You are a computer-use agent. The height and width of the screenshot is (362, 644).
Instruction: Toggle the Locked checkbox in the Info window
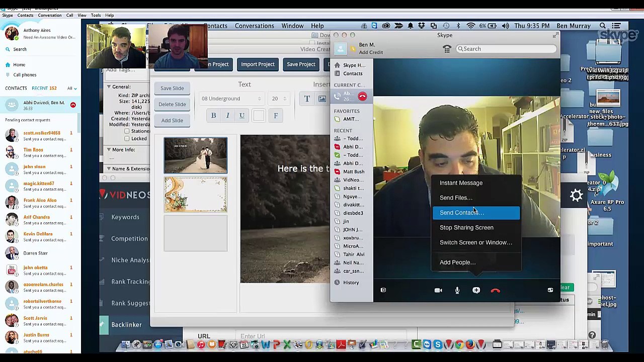point(127,139)
